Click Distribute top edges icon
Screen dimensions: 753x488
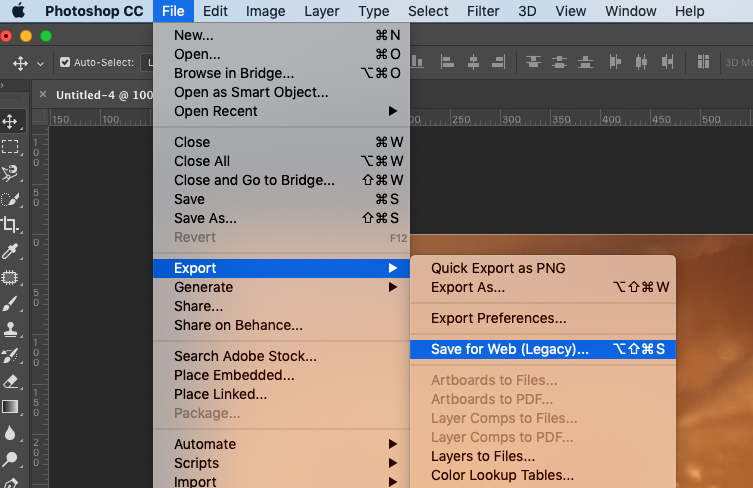point(534,62)
